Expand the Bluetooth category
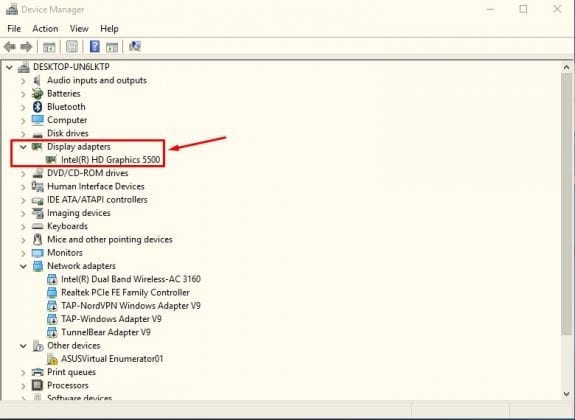The image size is (575, 420). (x=23, y=107)
